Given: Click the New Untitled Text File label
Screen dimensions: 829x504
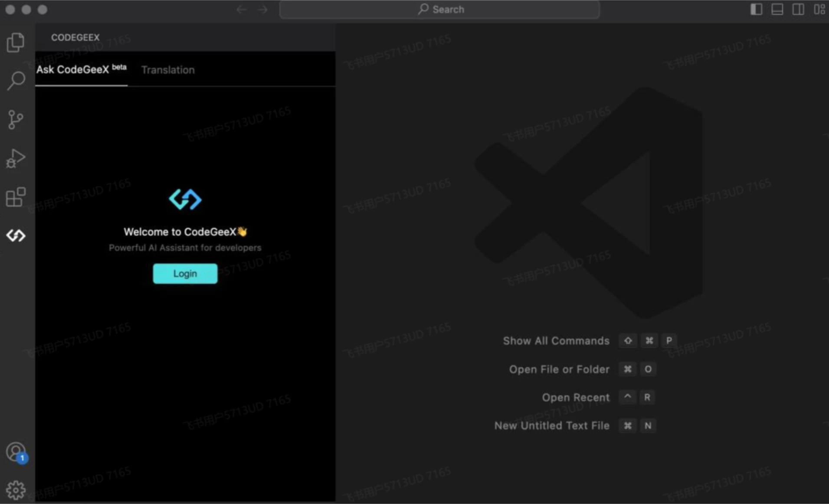Looking at the screenshot, I should (552, 426).
